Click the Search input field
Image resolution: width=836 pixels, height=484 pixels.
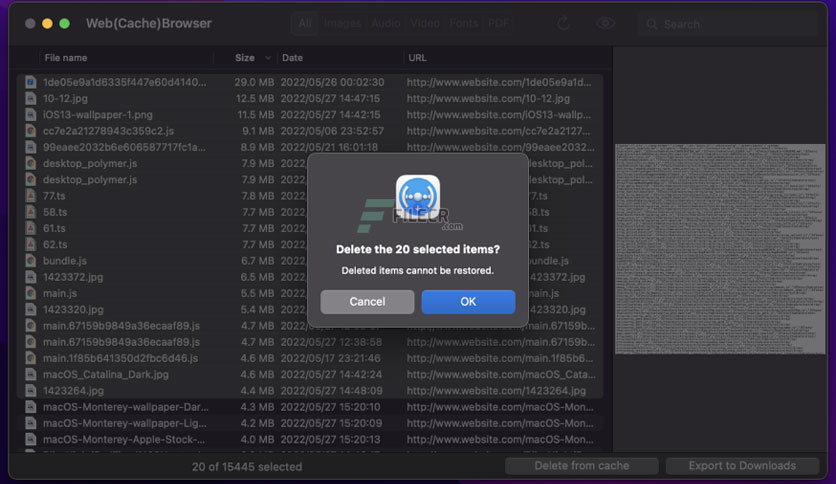(x=728, y=24)
